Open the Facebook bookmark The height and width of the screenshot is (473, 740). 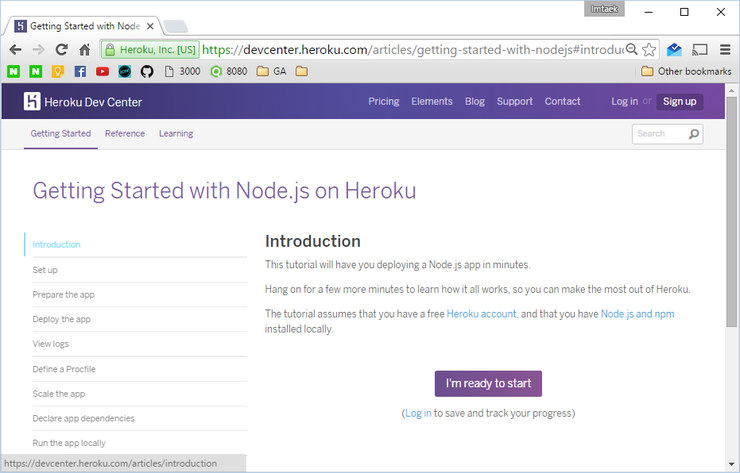click(80, 71)
